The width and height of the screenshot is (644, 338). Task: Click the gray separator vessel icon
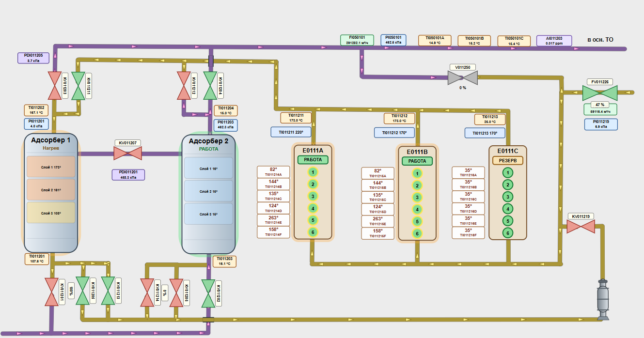click(603, 300)
